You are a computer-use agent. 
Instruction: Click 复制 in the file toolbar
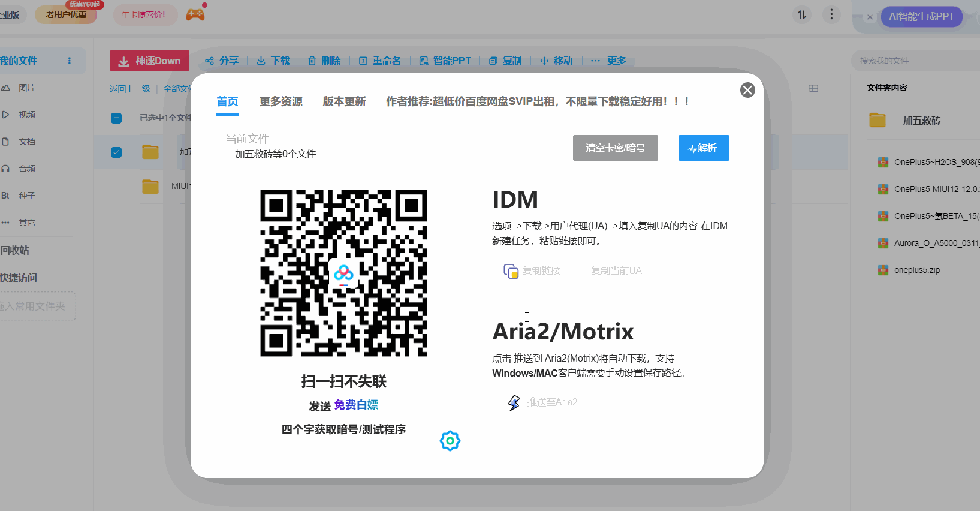point(505,61)
